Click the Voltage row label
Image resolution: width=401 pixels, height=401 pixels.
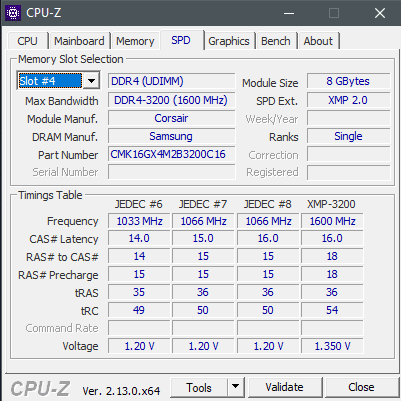point(80,346)
